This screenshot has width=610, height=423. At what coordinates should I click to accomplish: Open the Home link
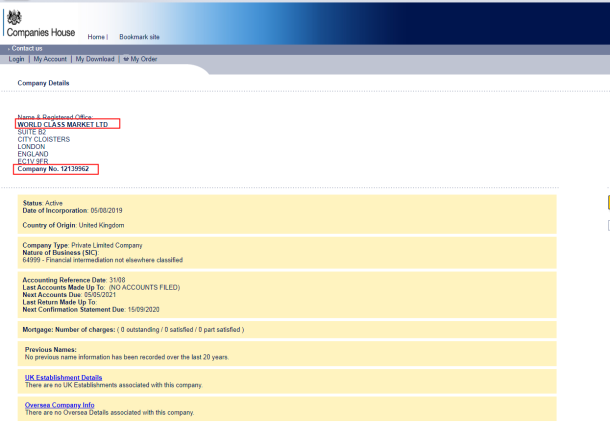[x=96, y=37]
